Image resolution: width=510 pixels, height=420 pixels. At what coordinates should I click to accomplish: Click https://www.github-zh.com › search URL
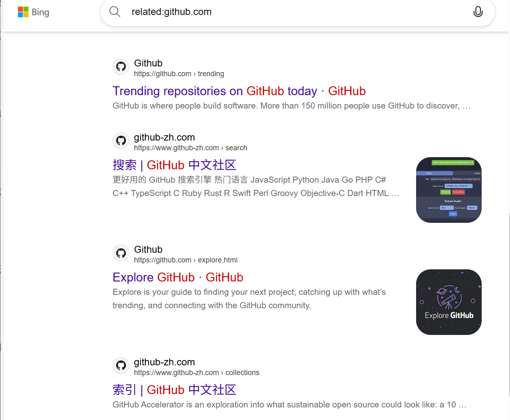click(191, 148)
